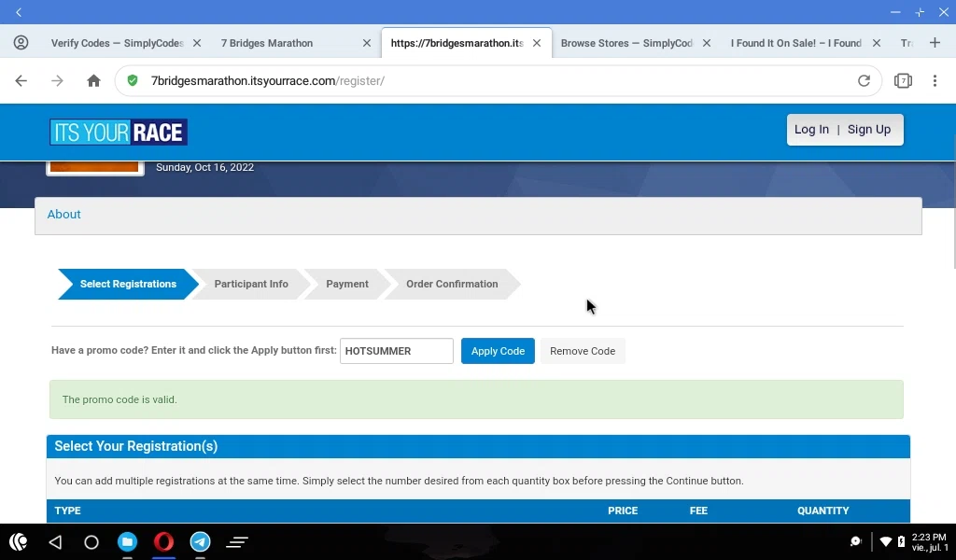
Task: Close the Verify Codes tab
Action: (197, 43)
